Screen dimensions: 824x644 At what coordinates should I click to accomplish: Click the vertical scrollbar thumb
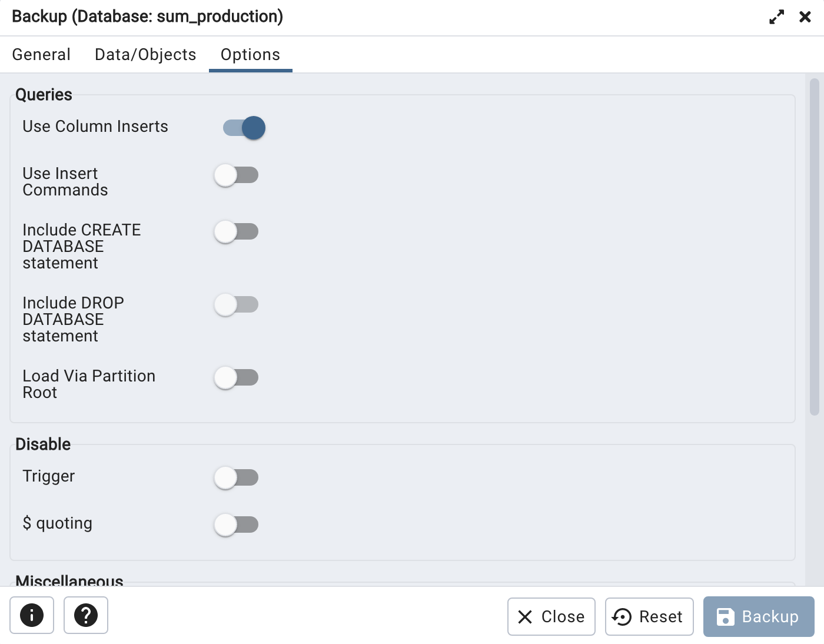pos(815,247)
